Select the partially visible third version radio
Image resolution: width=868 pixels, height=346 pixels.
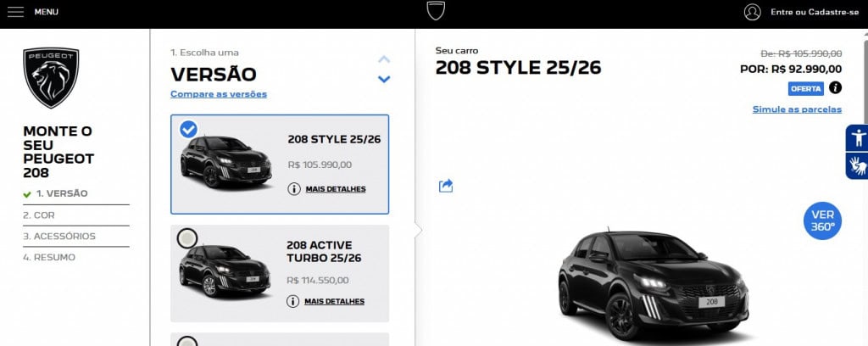tap(187, 341)
